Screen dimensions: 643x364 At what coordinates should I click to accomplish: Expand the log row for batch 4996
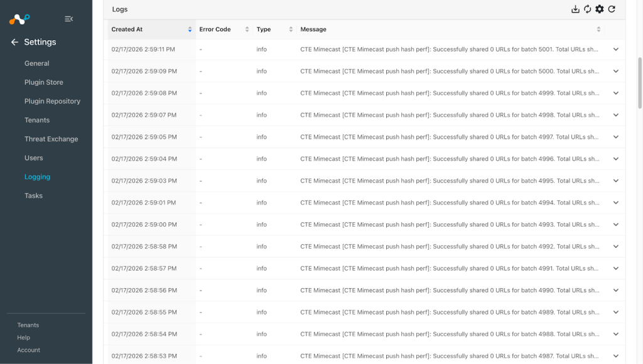(615, 159)
